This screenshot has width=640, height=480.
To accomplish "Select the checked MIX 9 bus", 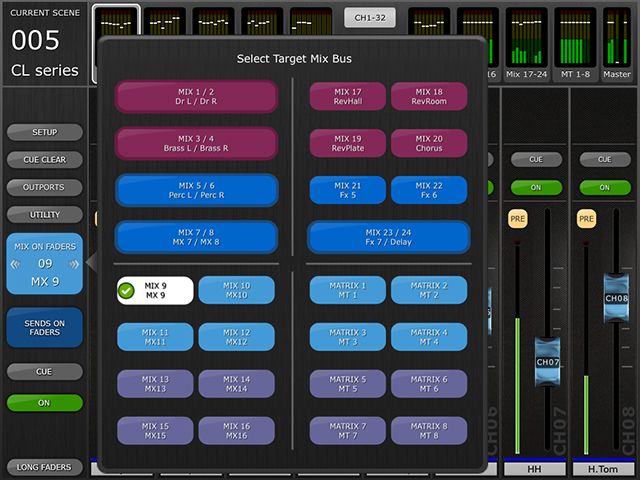I will click(x=154, y=291).
